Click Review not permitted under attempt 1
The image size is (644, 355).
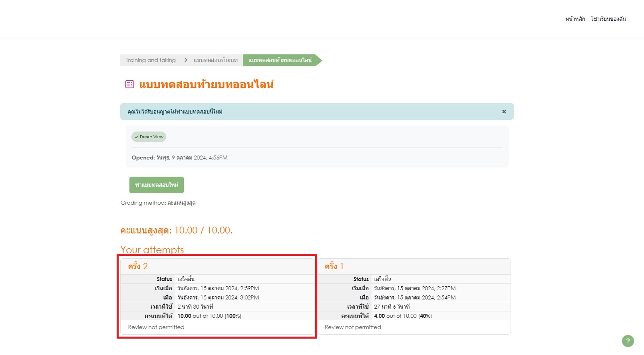353,327
